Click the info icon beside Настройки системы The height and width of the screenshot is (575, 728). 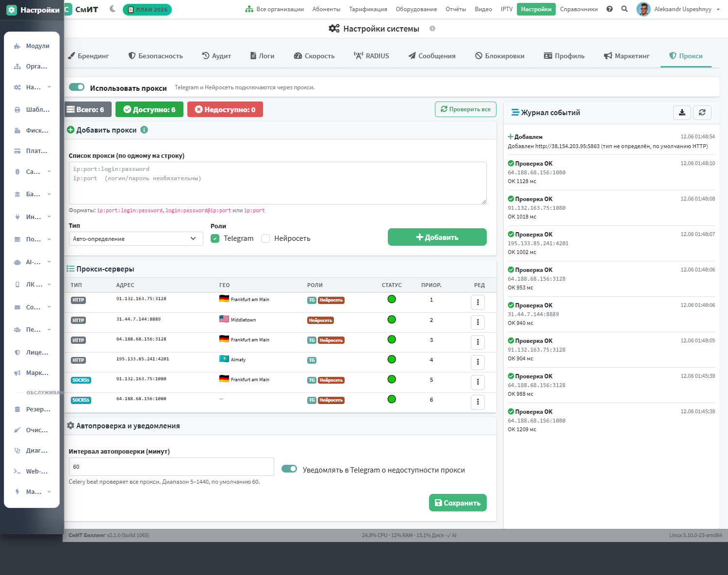tap(432, 29)
